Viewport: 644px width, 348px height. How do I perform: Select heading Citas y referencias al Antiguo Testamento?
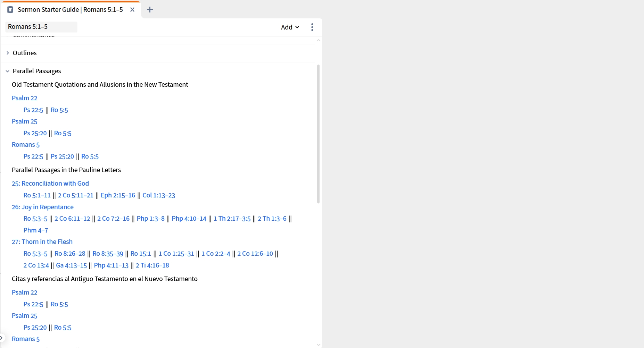tap(105, 279)
